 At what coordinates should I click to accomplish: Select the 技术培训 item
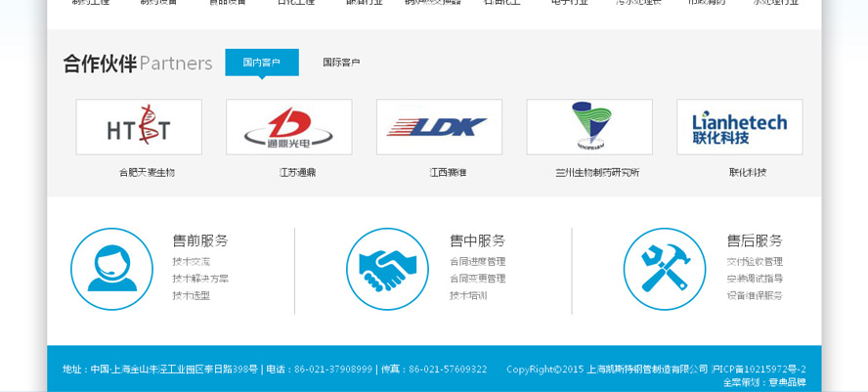click(468, 295)
